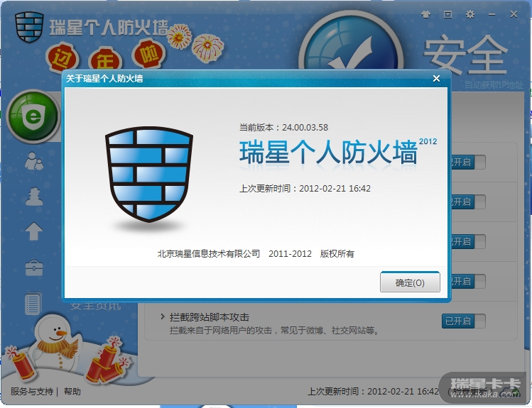Click the 拦截跨站脚本攻击 title text
This screenshot has width=532, height=408.
(210, 317)
